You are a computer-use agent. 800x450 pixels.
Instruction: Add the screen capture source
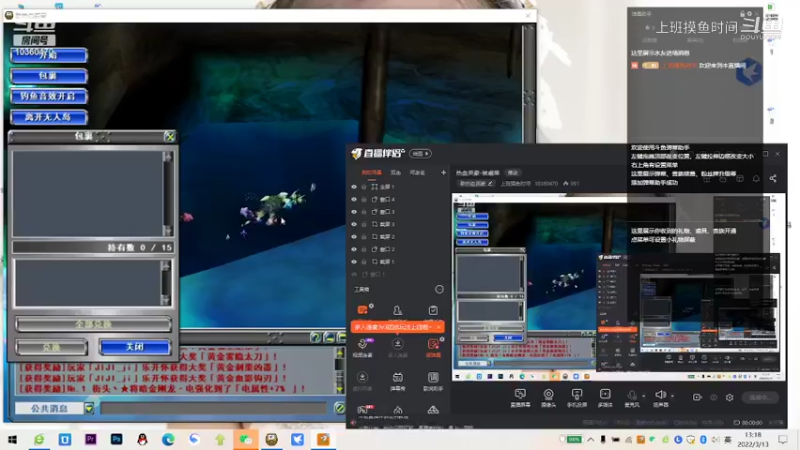(x=520, y=397)
